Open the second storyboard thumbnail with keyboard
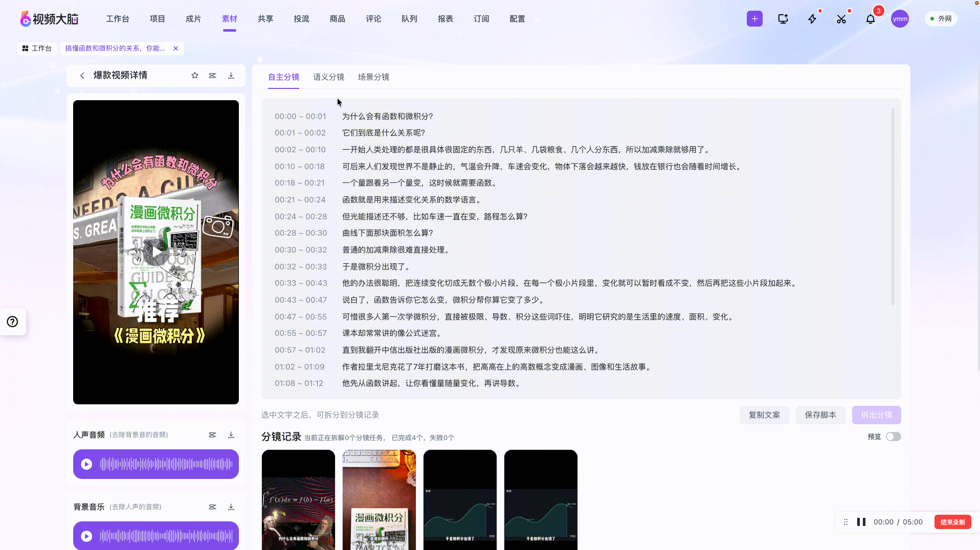 coord(379,500)
